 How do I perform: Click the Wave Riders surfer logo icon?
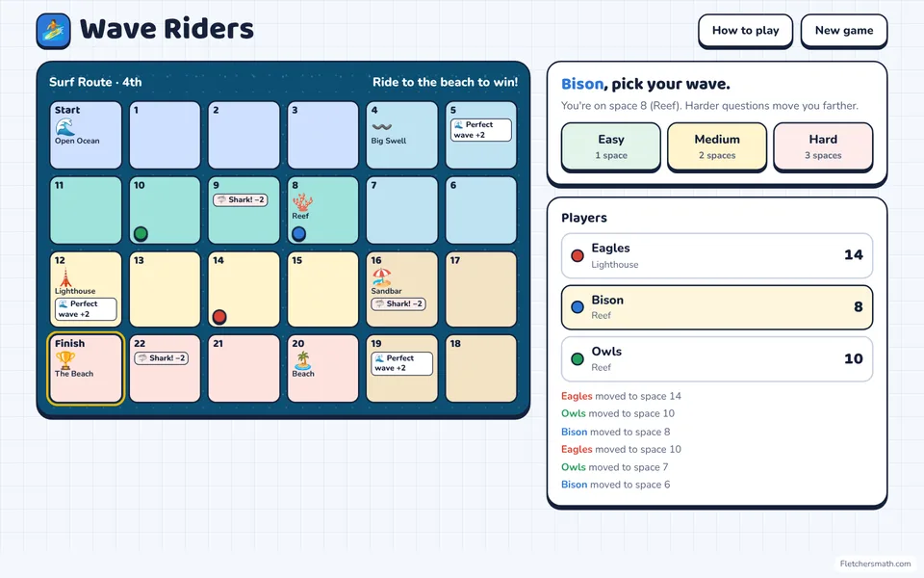click(53, 31)
